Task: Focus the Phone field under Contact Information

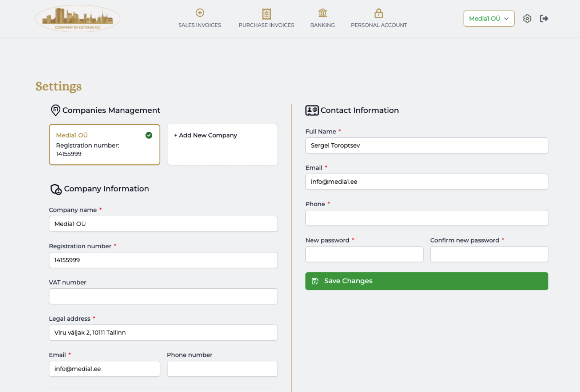Action: 426,218
